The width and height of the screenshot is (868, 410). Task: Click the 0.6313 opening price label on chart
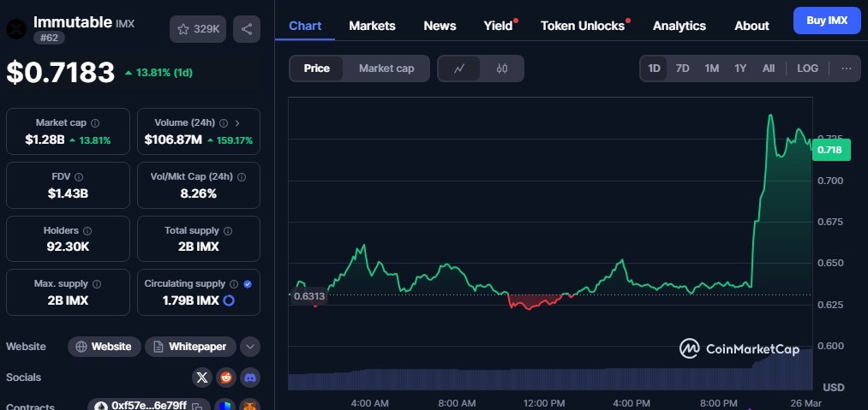click(308, 296)
